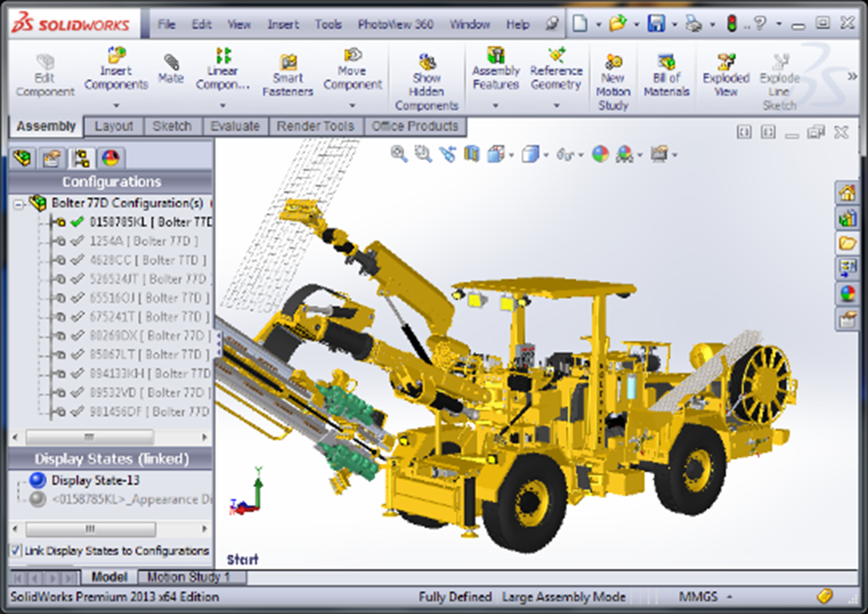
Task: Select configuration 1254A [ Bolter 77D ]
Action: click(143, 241)
